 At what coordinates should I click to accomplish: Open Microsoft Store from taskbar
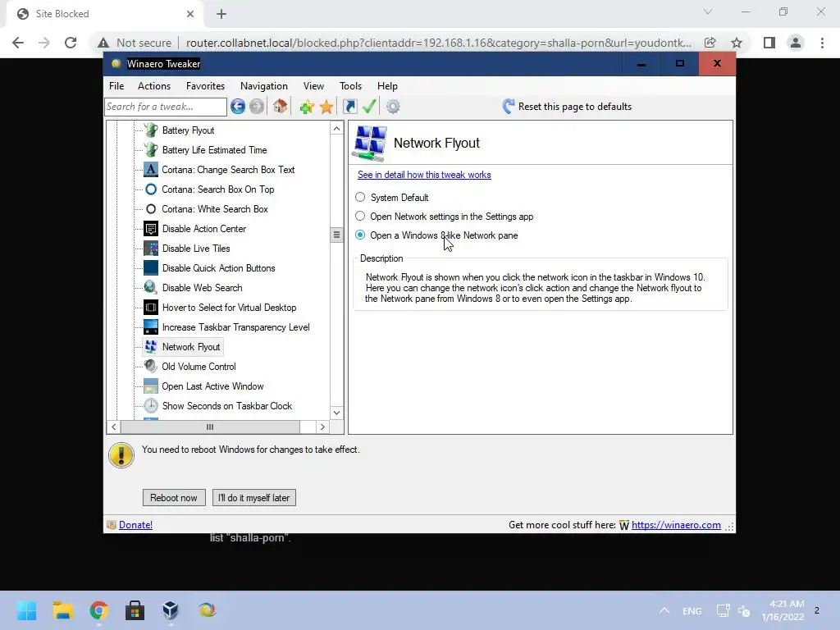point(135,610)
